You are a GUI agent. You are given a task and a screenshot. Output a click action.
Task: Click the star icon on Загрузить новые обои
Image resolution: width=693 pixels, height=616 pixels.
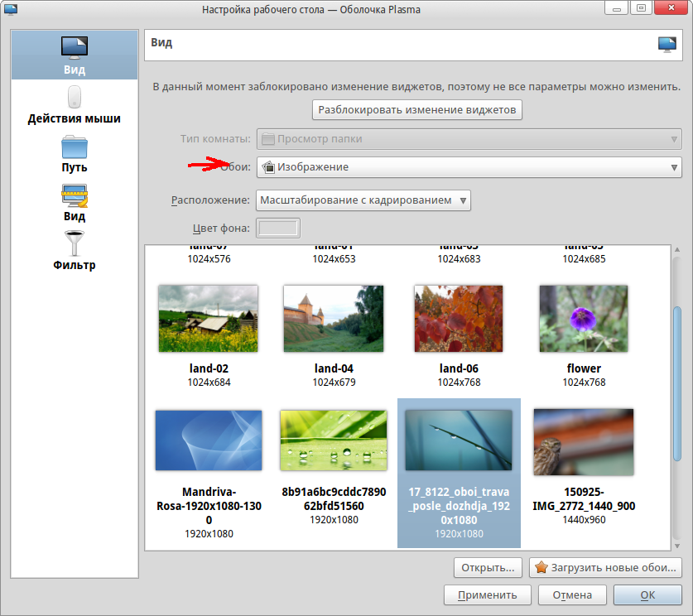pyautogui.click(x=541, y=567)
